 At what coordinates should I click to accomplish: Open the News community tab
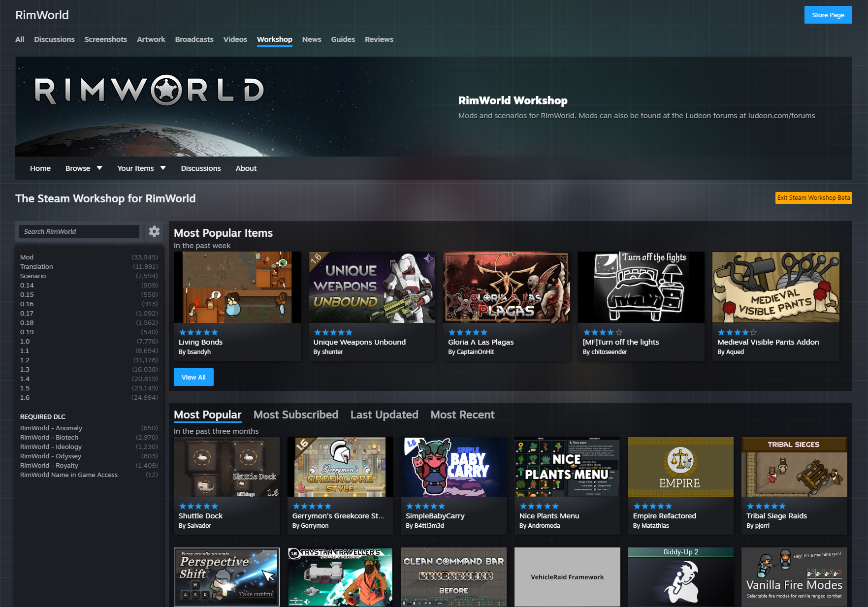[312, 39]
